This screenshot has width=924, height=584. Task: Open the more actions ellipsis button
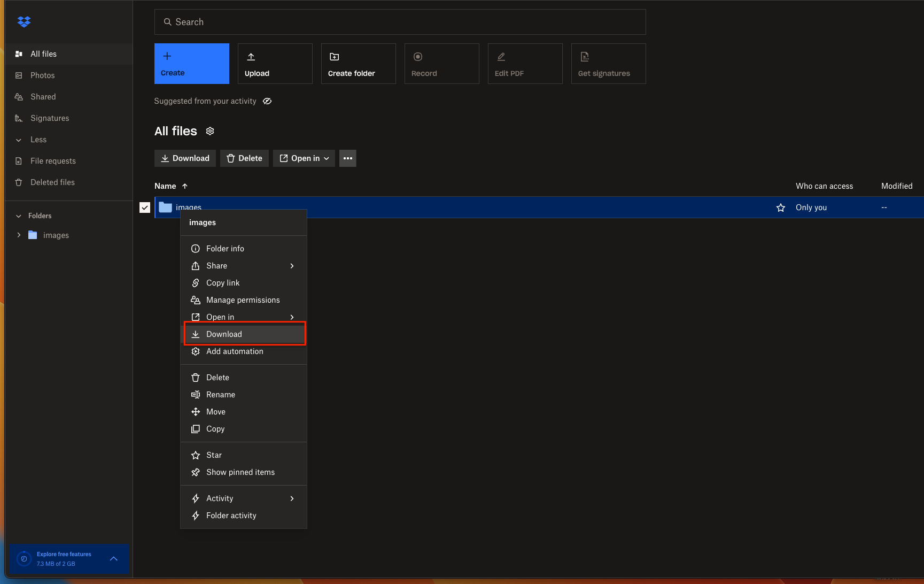pos(348,158)
